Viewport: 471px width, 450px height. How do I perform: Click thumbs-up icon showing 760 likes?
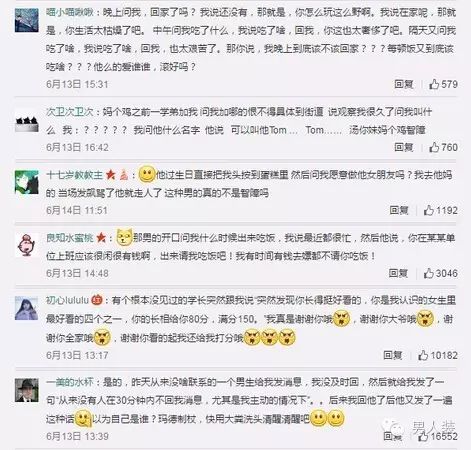point(434,147)
